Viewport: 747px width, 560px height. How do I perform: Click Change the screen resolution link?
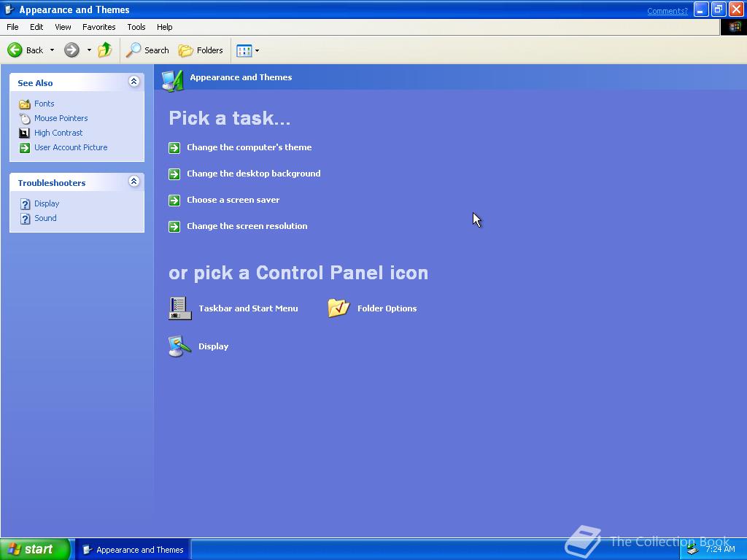coord(247,226)
